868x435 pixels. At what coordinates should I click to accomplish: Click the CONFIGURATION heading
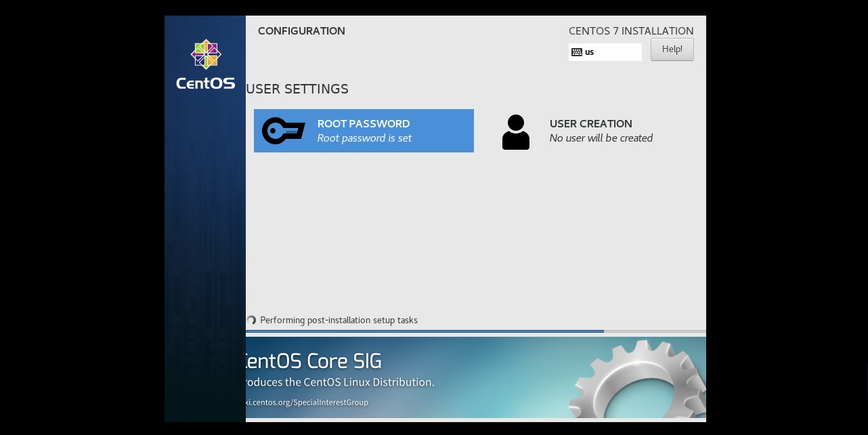[x=301, y=31]
